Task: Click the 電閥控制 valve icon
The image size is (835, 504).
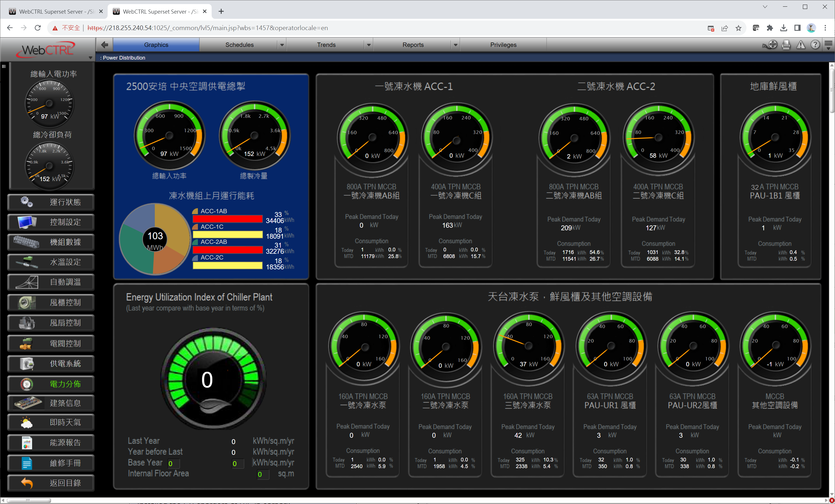Action: pyautogui.click(x=26, y=343)
